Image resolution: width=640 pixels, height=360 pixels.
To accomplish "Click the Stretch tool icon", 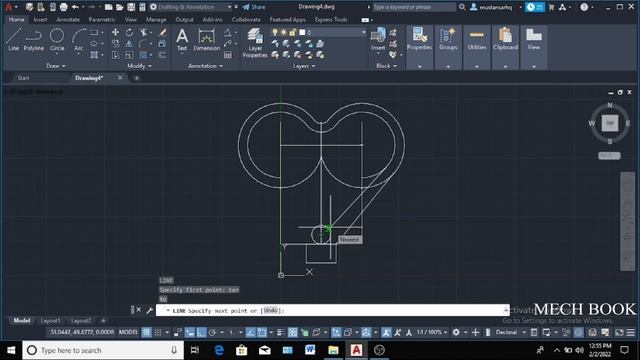I will 116,55.
